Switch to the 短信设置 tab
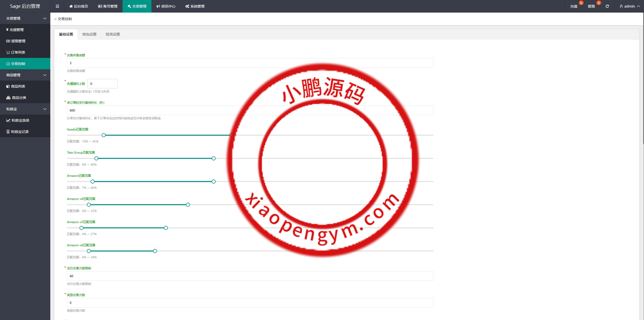The height and width of the screenshot is (320, 644). [x=112, y=34]
